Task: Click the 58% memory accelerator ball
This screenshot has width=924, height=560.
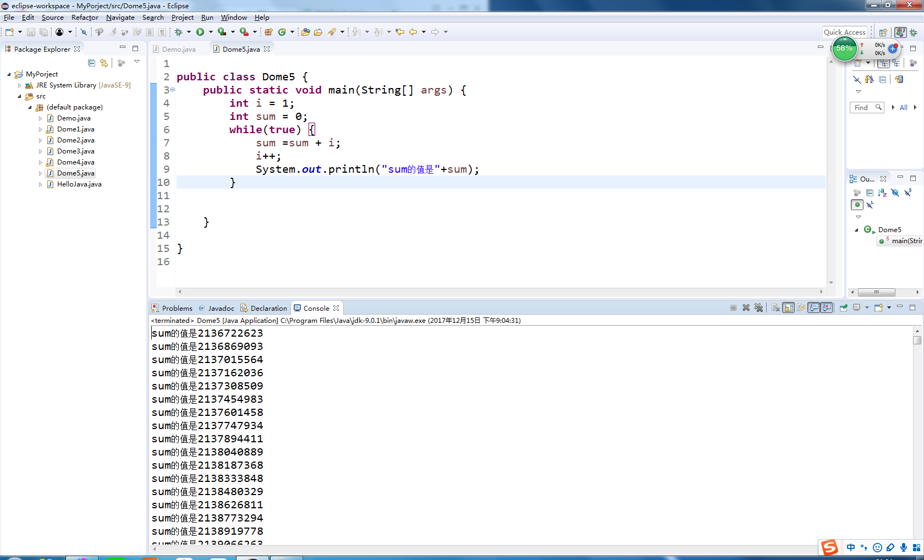Action: coord(844,48)
